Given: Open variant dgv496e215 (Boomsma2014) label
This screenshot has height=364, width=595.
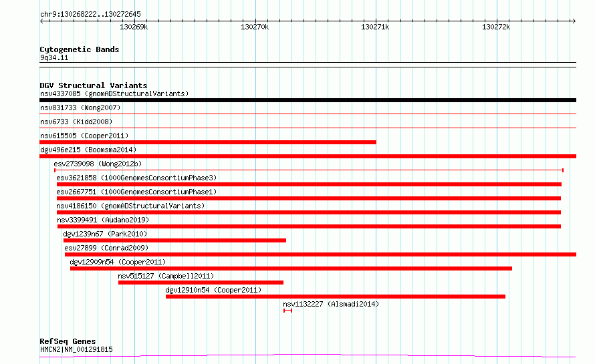Looking at the screenshot, I should 88,150.
